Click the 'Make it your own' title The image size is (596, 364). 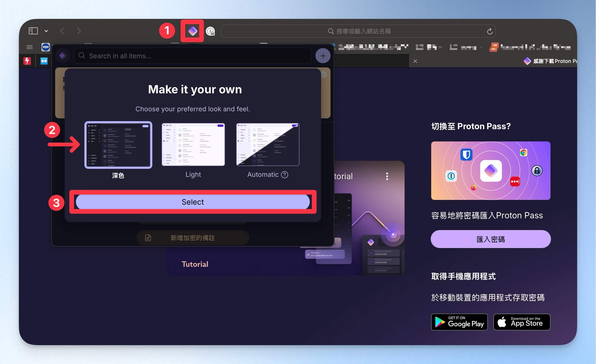point(195,89)
